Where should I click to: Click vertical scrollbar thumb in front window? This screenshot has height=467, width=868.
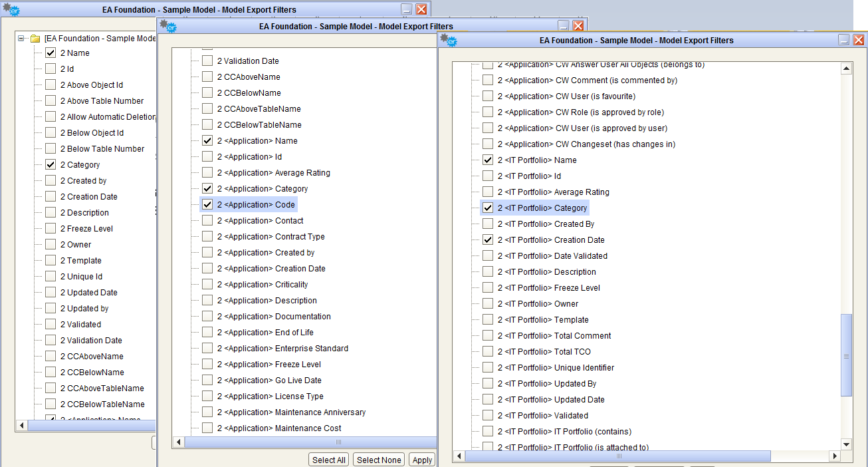[x=846, y=356]
